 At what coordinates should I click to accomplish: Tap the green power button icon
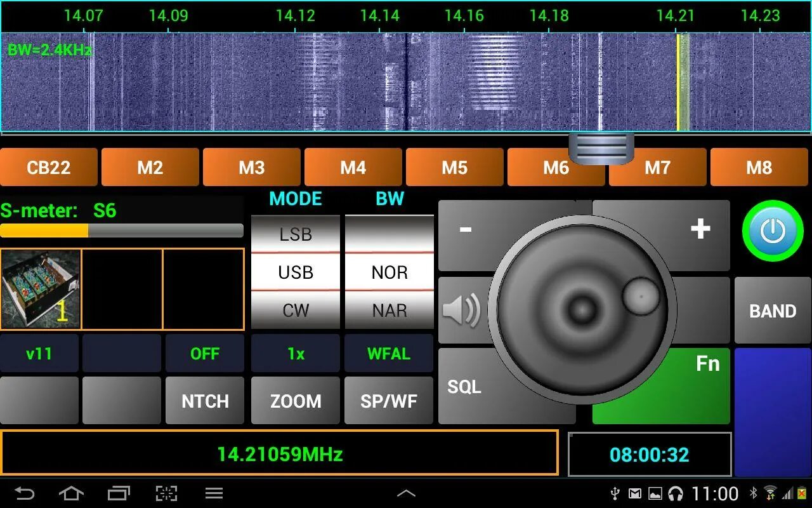[773, 231]
